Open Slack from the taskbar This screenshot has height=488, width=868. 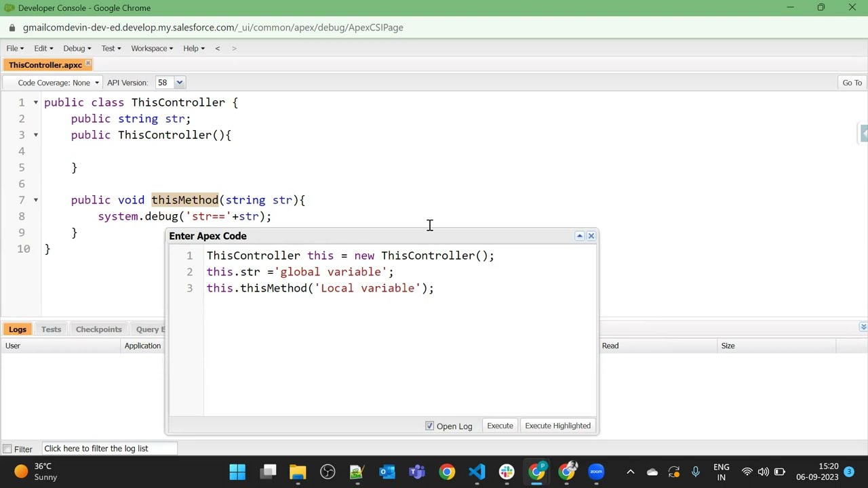pyautogui.click(x=507, y=472)
